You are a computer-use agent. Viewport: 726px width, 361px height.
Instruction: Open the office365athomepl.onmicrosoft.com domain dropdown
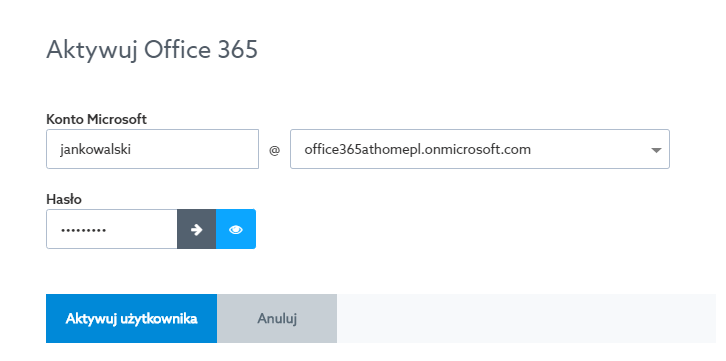pyautogui.click(x=480, y=149)
